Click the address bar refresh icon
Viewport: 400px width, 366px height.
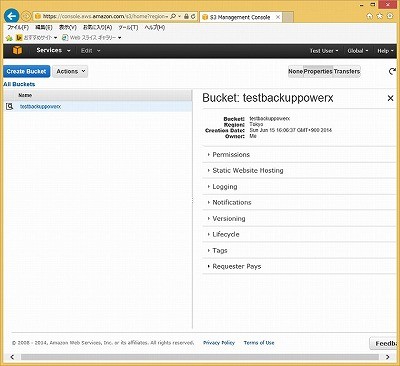coord(193,16)
